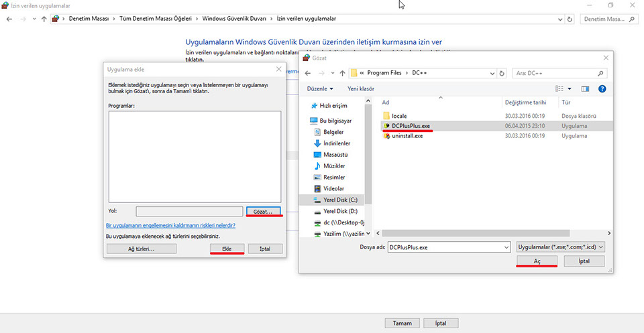This screenshot has width=644, height=333.
Task: Click Tüm Denetim Masası Öğeleri breadcrumb
Action: coord(156,19)
